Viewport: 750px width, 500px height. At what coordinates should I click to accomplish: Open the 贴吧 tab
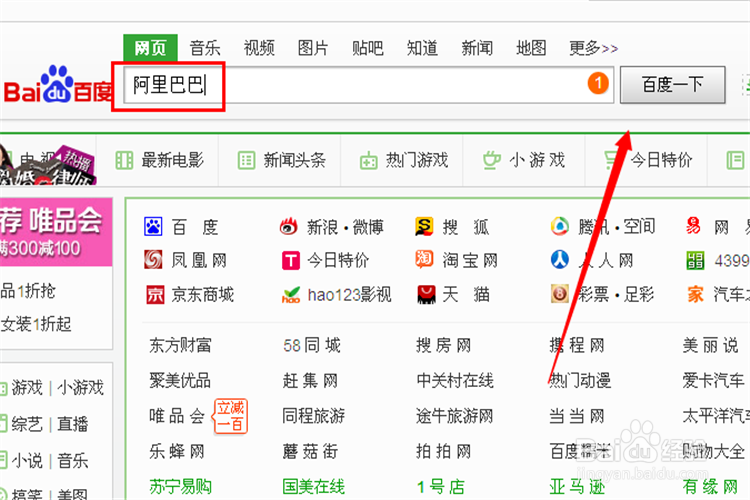367,48
